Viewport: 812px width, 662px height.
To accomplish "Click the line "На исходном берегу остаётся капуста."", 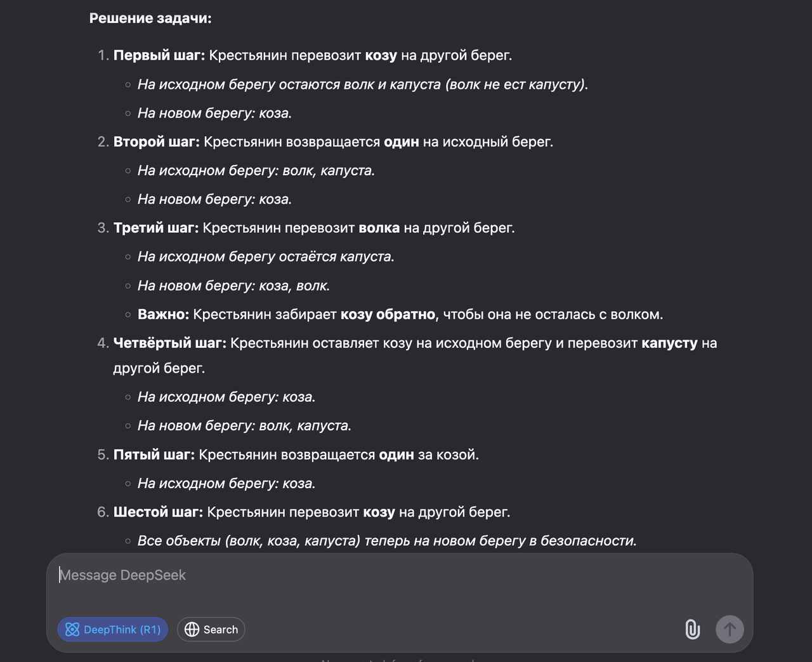I will coord(266,257).
